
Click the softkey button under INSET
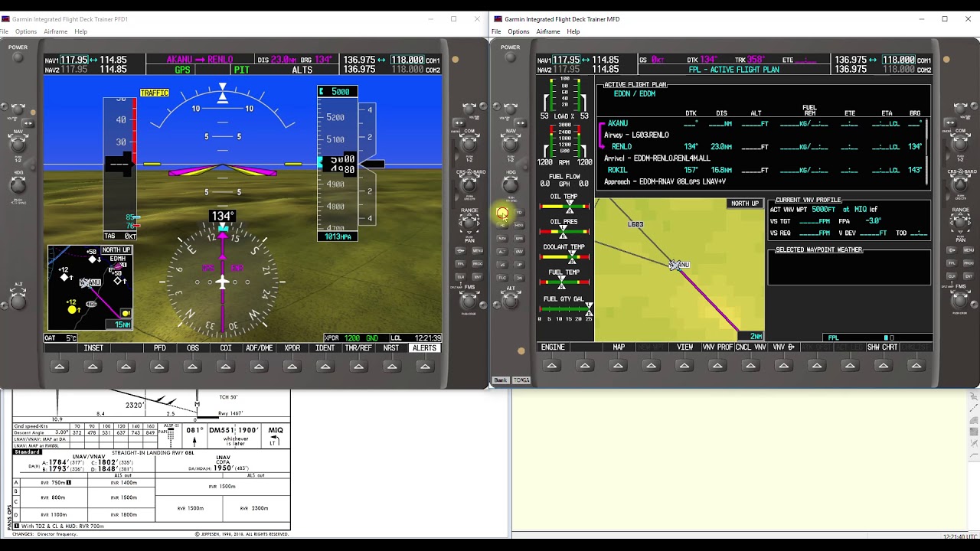pyautogui.click(x=93, y=366)
